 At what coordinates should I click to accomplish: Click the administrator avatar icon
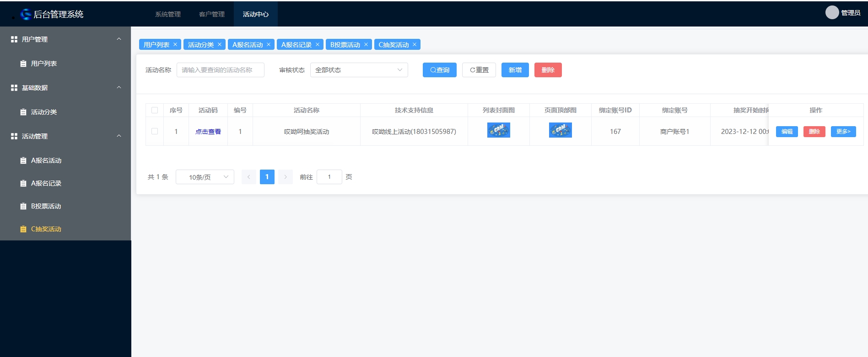[x=831, y=13]
